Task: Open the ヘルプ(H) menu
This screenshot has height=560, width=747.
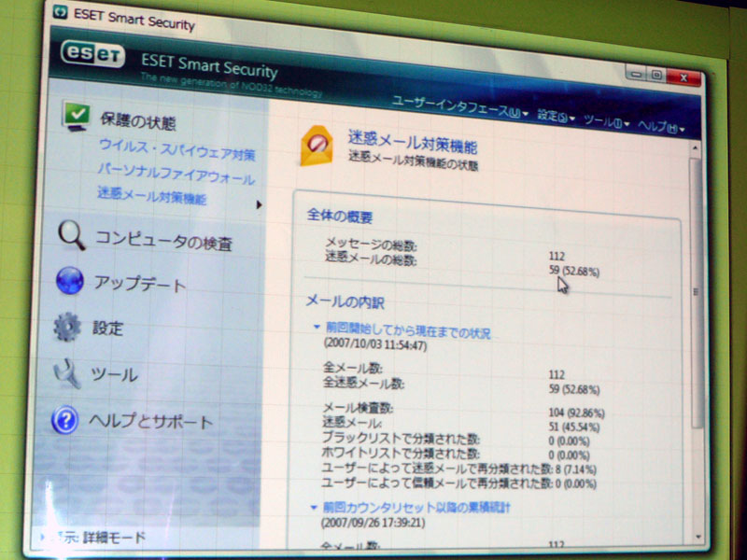Action: pos(661,127)
